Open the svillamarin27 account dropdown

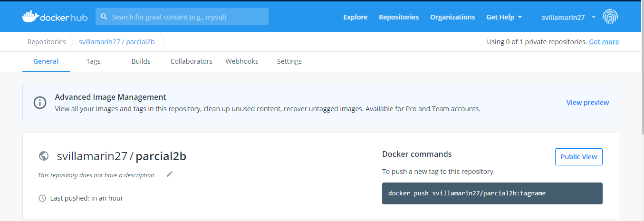click(x=568, y=17)
